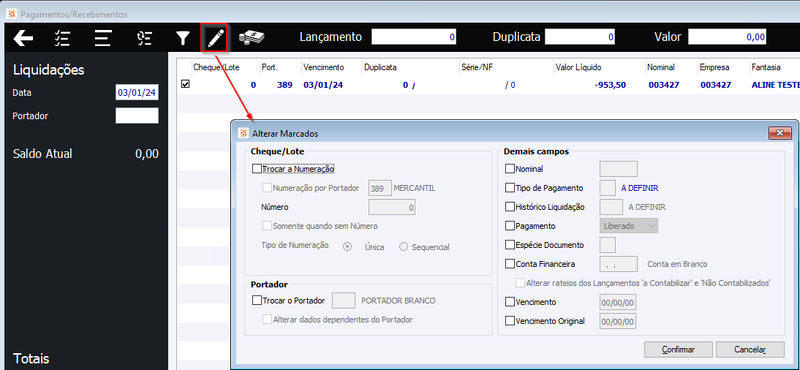Check the Vencimento Original checkbox
Image resolution: width=800 pixels, height=370 pixels.
pos(510,321)
